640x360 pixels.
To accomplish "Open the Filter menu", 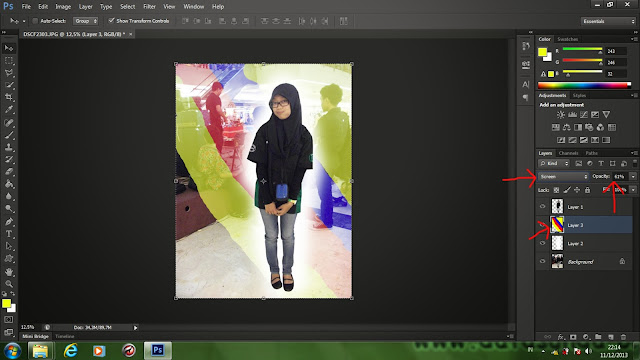I will (x=149, y=7).
